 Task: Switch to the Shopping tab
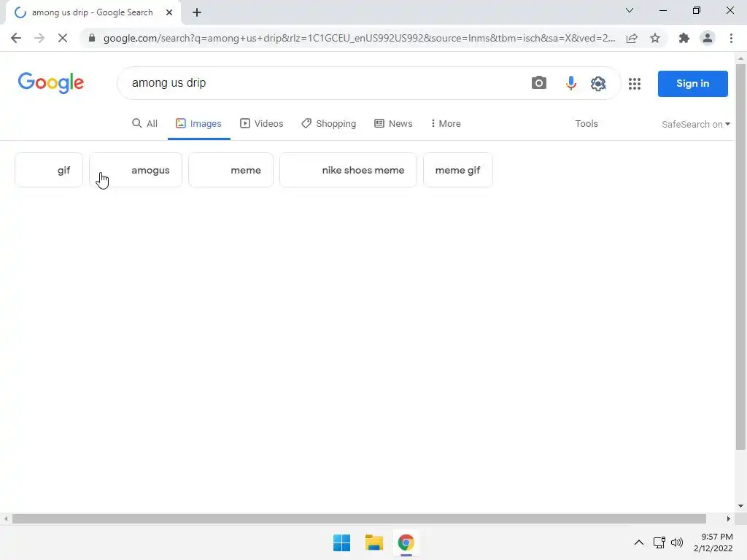pos(329,124)
